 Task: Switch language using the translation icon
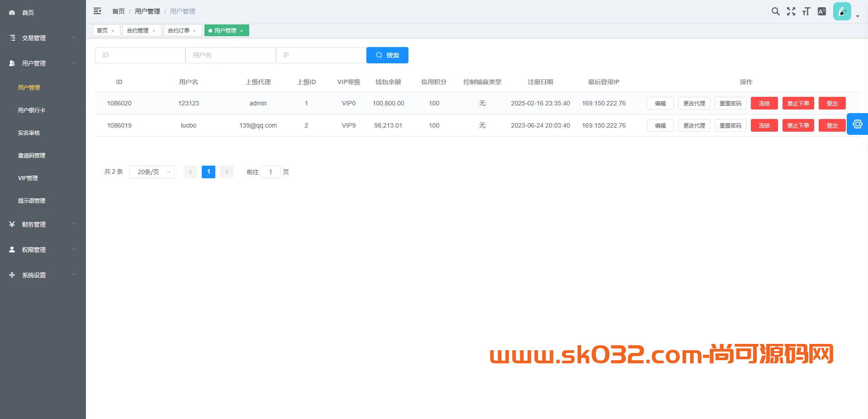821,11
